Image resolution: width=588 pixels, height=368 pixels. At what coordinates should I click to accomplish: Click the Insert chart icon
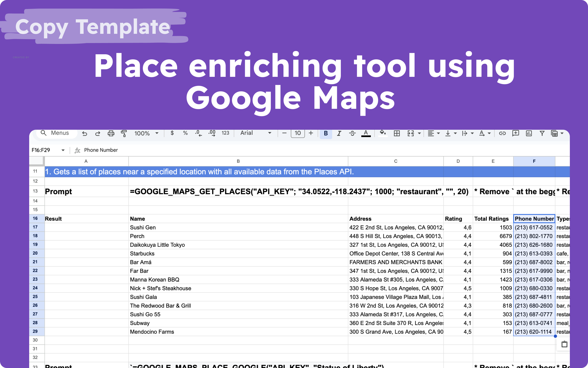529,133
